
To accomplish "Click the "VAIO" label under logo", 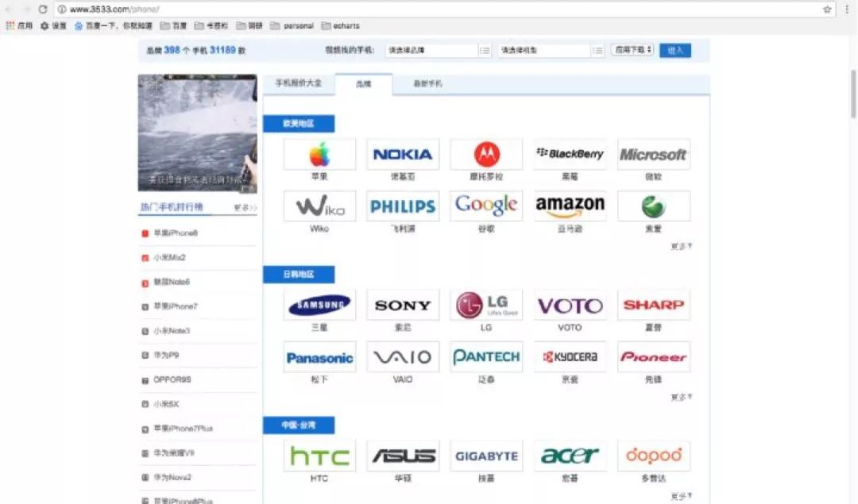I will (403, 379).
